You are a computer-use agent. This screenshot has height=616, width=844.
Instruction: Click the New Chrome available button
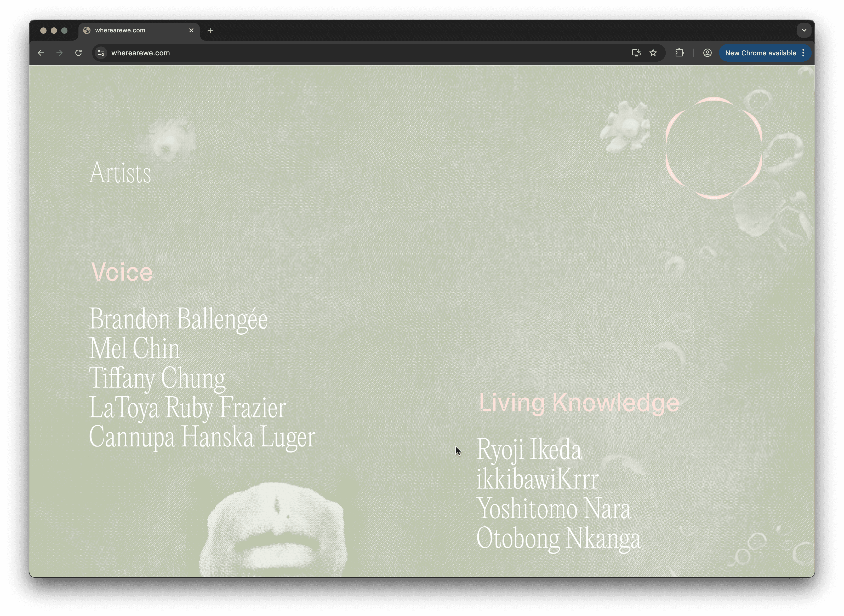(760, 53)
